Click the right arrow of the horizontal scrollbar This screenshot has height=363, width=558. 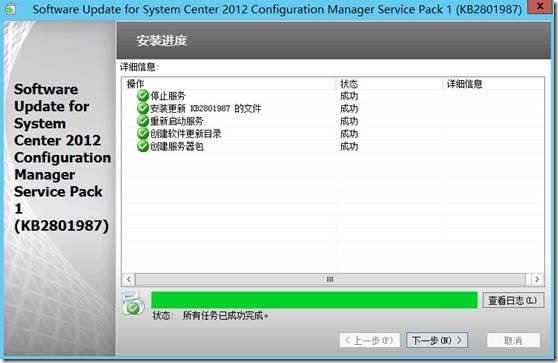click(537, 279)
